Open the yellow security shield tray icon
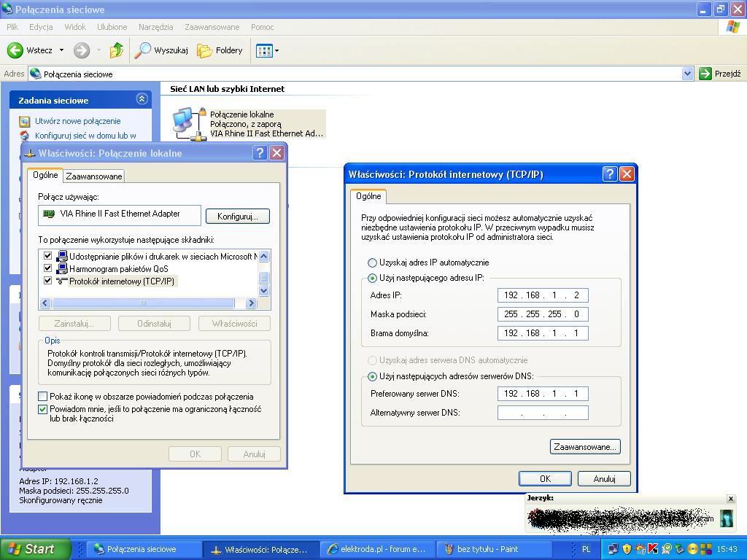The height and width of the screenshot is (560, 747). (x=627, y=549)
